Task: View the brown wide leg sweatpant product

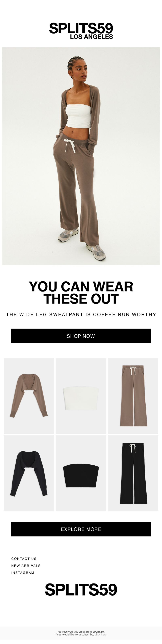Action: (133, 396)
